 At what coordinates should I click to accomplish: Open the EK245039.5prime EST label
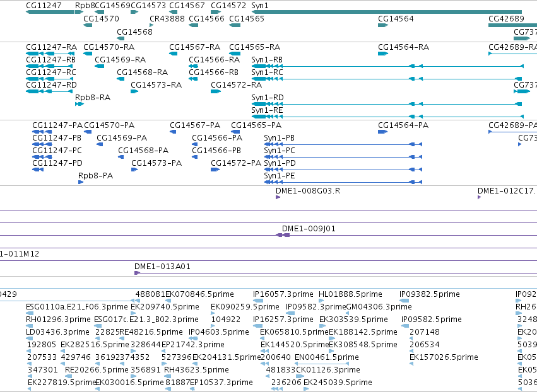338,383
